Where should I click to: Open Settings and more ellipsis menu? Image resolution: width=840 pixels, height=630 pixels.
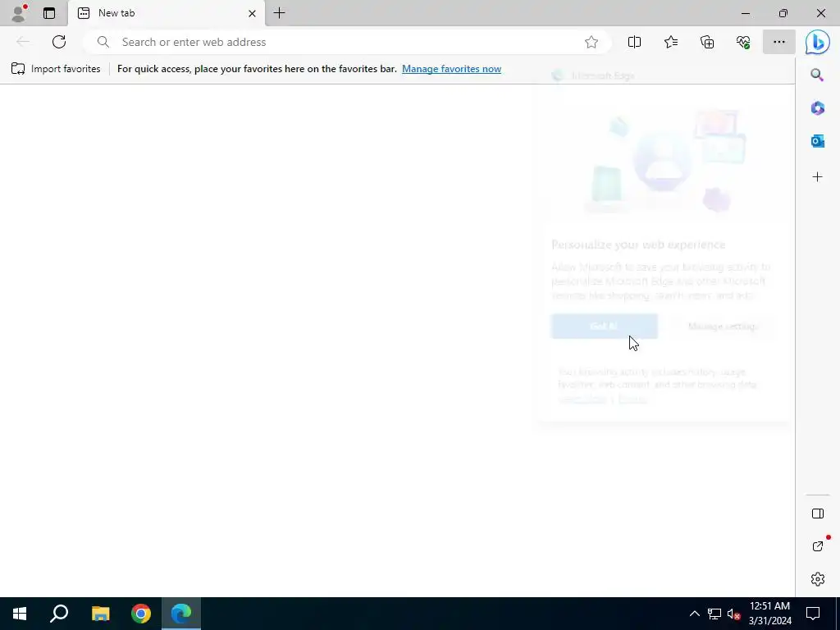click(x=779, y=42)
